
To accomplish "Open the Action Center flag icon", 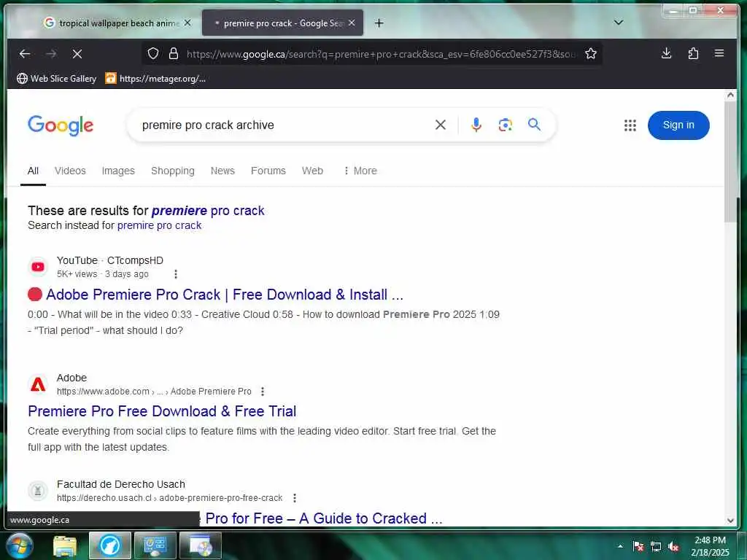I will coord(638,547).
